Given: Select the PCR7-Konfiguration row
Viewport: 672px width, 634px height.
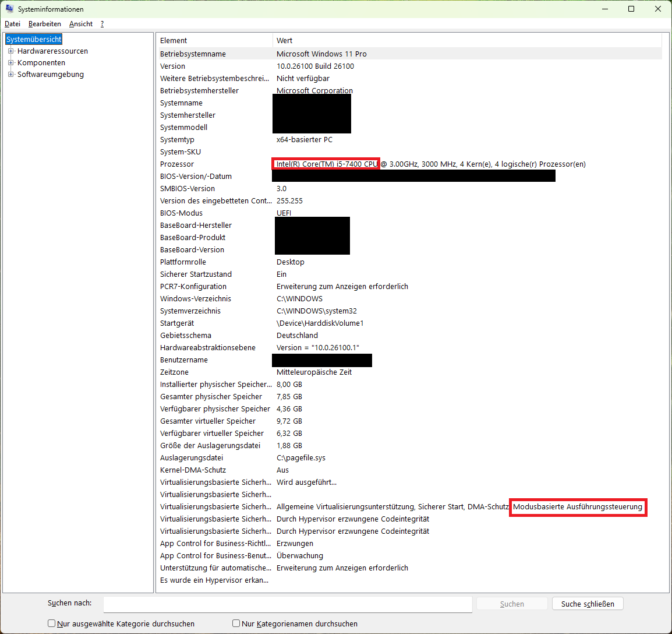Looking at the screenshot, I should tap(409, 286).
